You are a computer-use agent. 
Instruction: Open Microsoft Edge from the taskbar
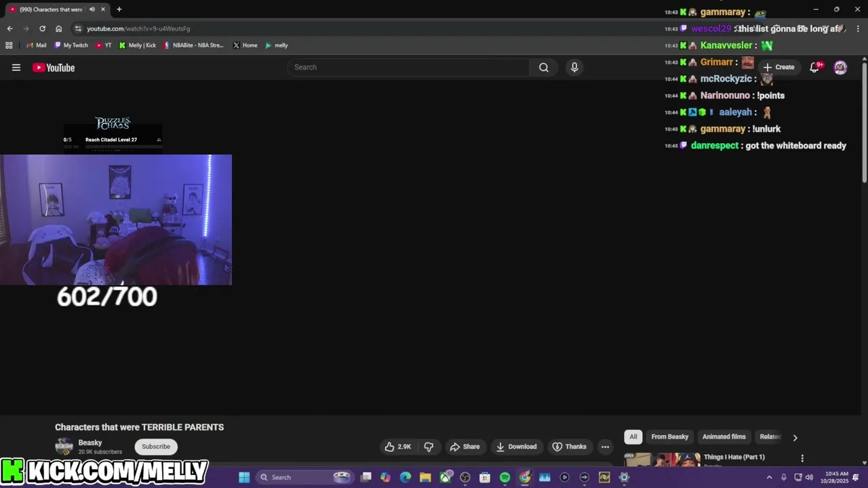click(406, 477)
